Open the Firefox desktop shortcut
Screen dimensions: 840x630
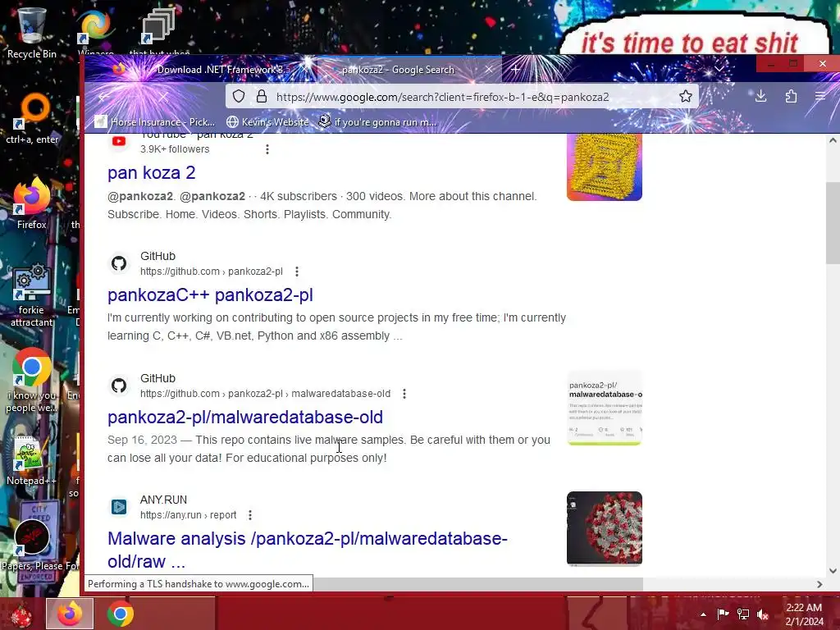pyautogui.click(x=31, y=203)
